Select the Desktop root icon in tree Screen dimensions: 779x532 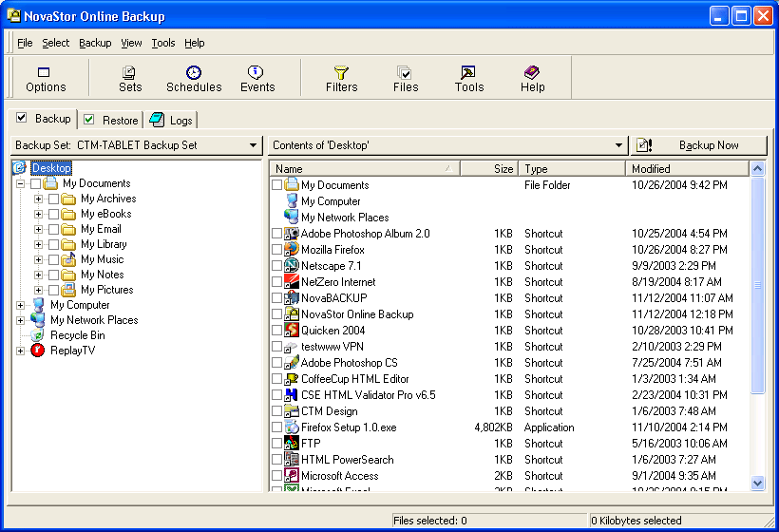[19, 168]
